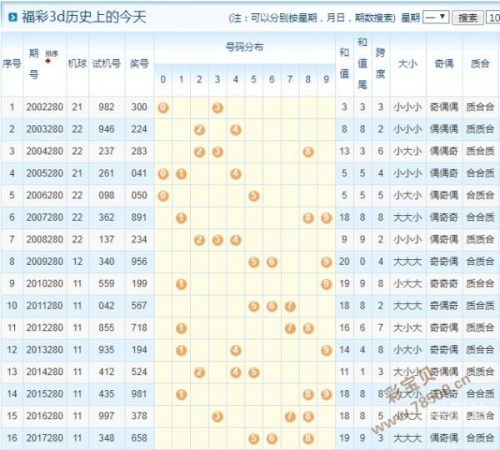Click 大大大 in row 2011280

tap(408, 306)
